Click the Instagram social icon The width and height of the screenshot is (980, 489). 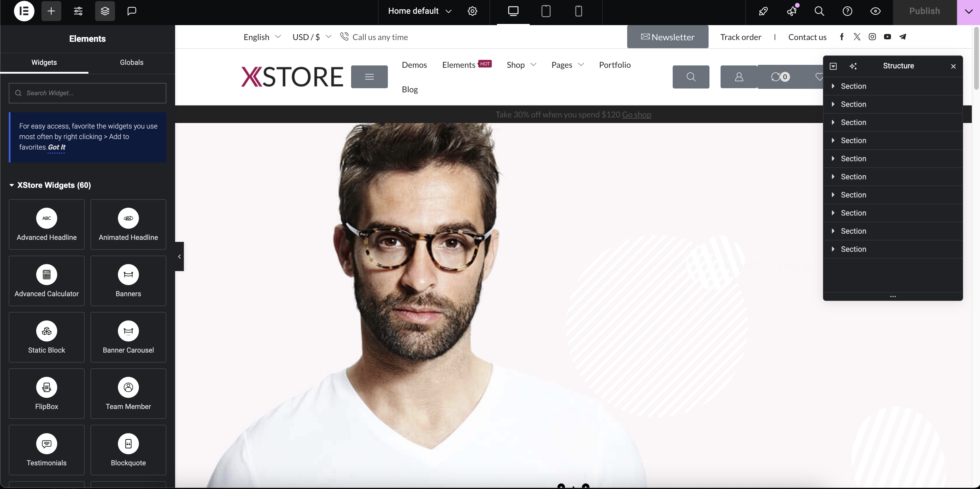pyautogui.click(x=872, y=37)
